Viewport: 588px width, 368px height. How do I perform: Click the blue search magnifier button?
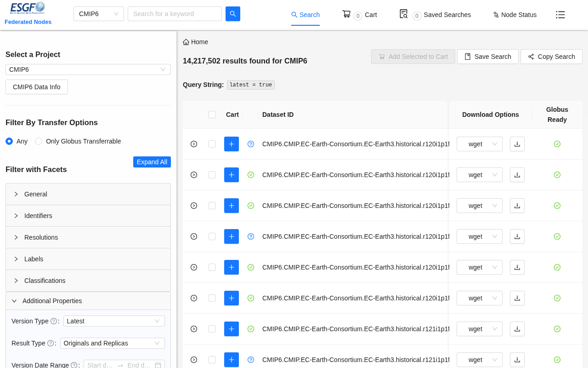tap(232, 14)
